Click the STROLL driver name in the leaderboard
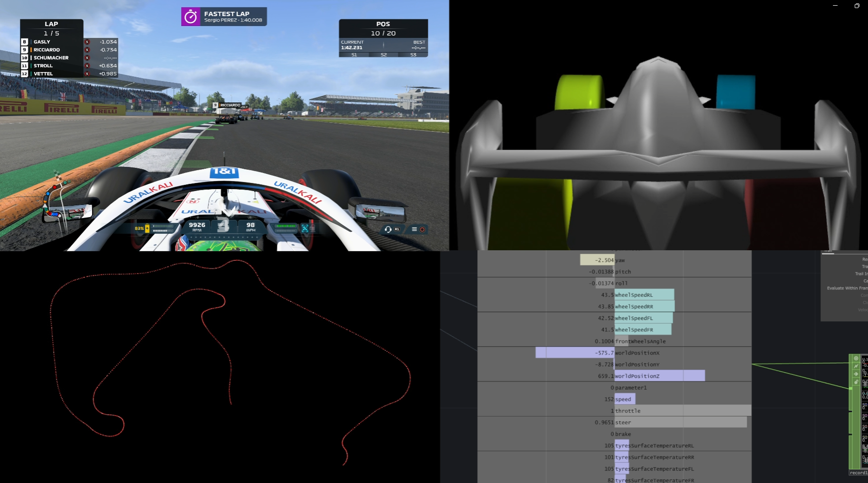The width and height of the screenshot is (868, 483). 43,66
